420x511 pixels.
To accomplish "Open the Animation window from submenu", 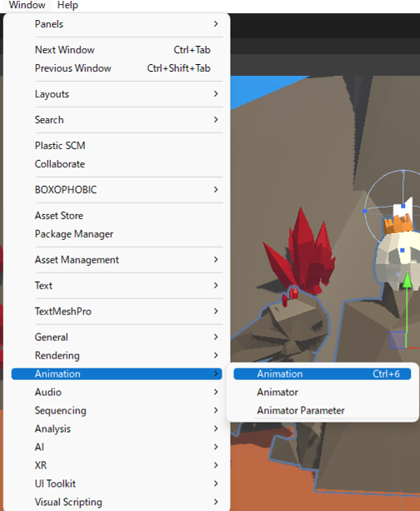I will [x=322, y=373].
